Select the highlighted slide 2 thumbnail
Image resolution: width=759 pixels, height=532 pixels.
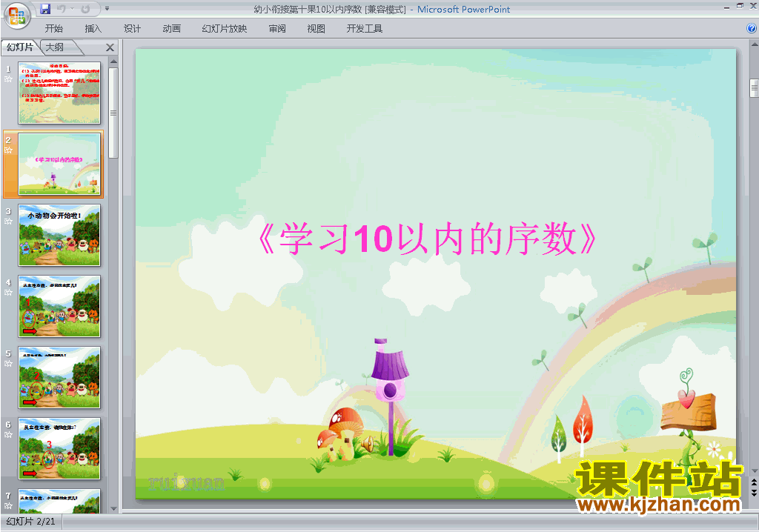pos(59,164)
